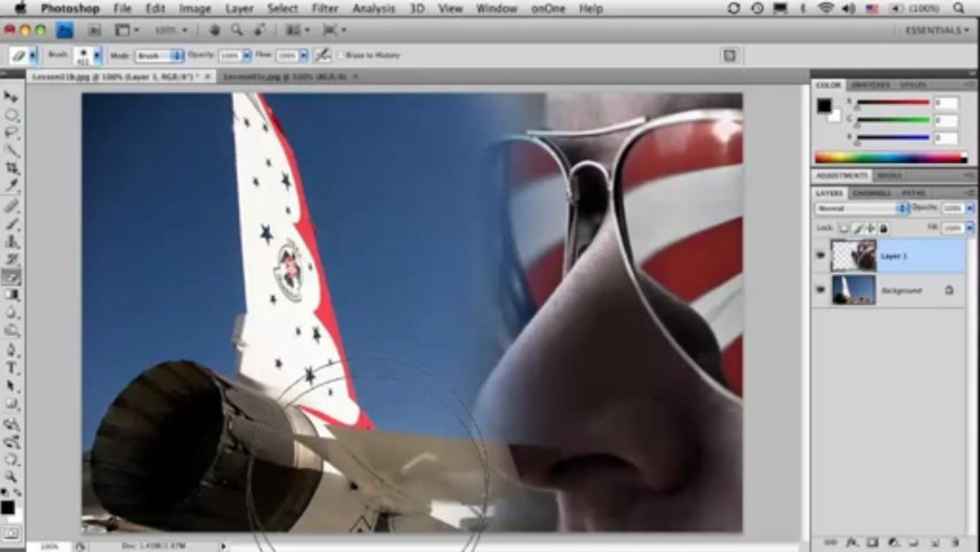Open the Flow dropdown in the options bar
This screenshot has width=980, height=552.
(303, 55)
